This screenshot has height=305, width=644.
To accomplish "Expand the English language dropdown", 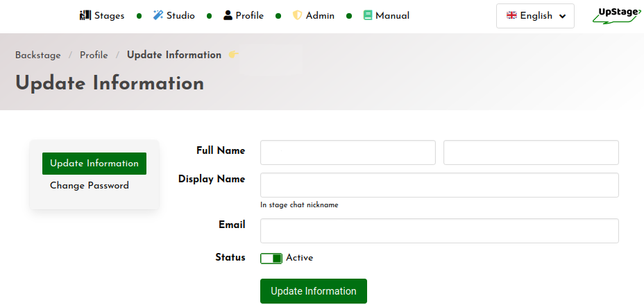I will tap(535, 16).
